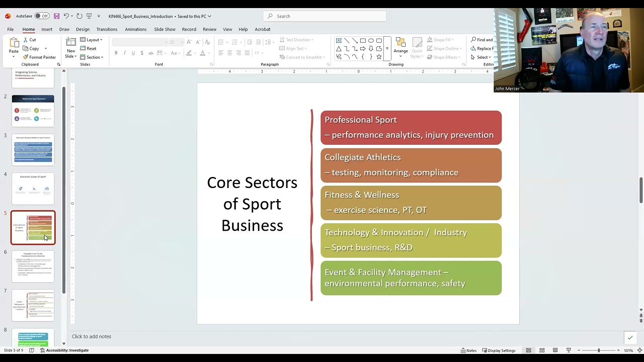
Task: Click the Search box in title bar
Action: [325, 16]
